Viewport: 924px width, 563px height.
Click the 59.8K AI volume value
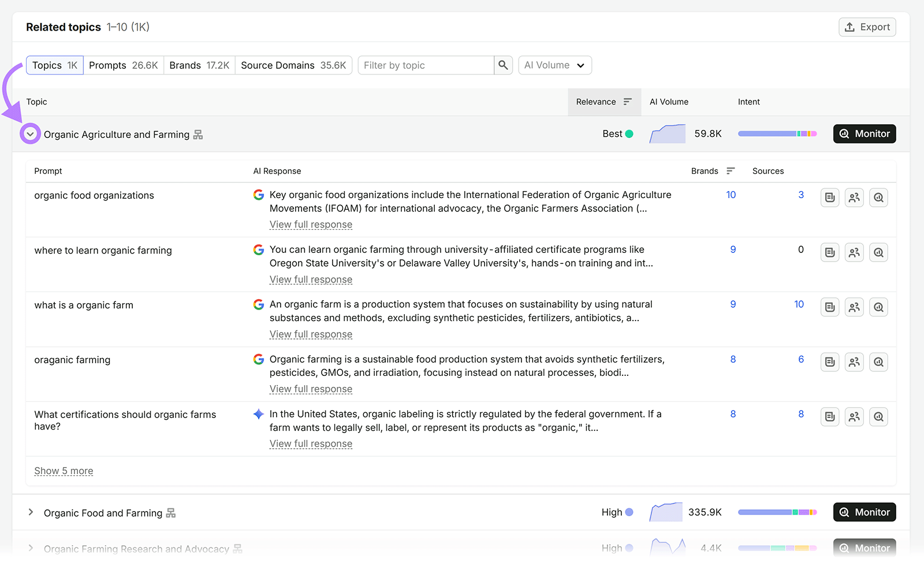[708, 134]
